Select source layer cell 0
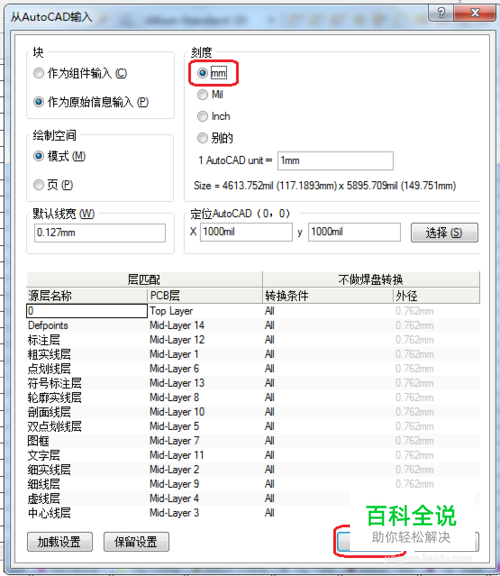Image resolution: width=500 pixels, height=576 pixels. click(x=87, y=311)
